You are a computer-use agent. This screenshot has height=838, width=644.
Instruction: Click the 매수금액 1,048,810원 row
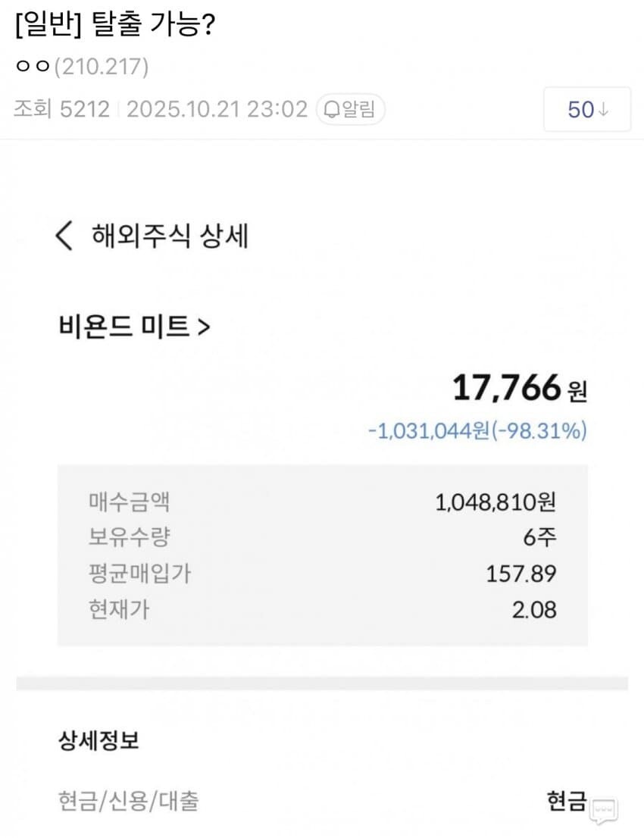pyautogui.click(x=322, y=501)
